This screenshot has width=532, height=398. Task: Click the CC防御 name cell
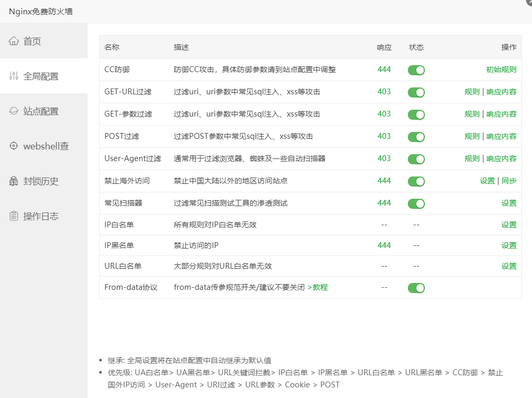pos(117,69)
